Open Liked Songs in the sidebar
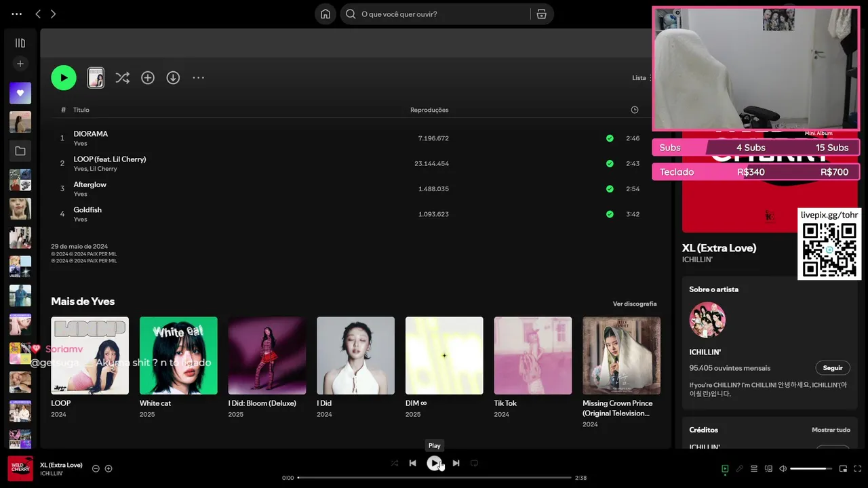868x488 pixels. click(20, 93)
